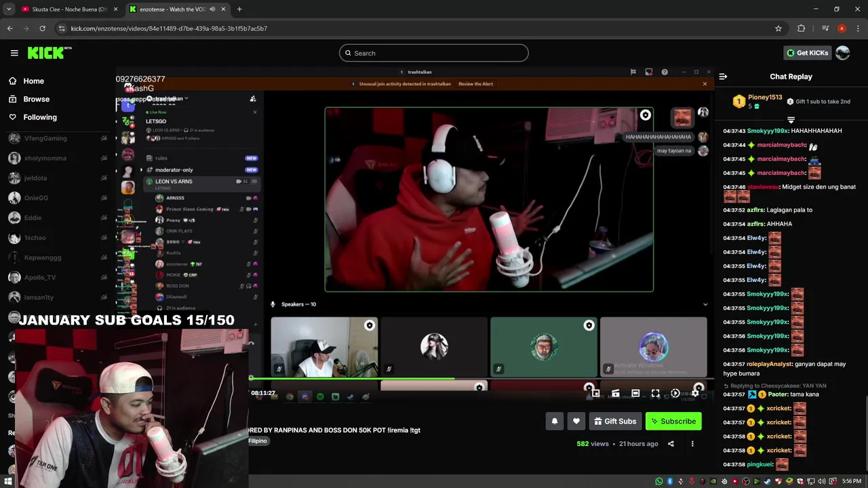Click the Search input field

(x=434, y=53)
